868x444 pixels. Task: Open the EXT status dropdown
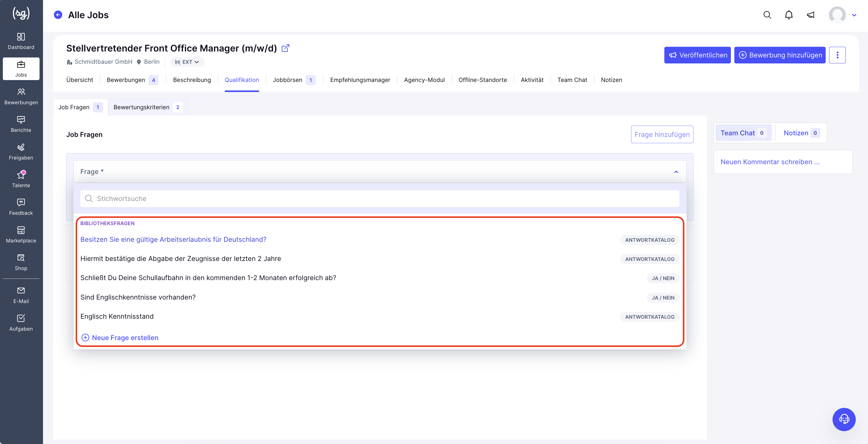[187, 62]
